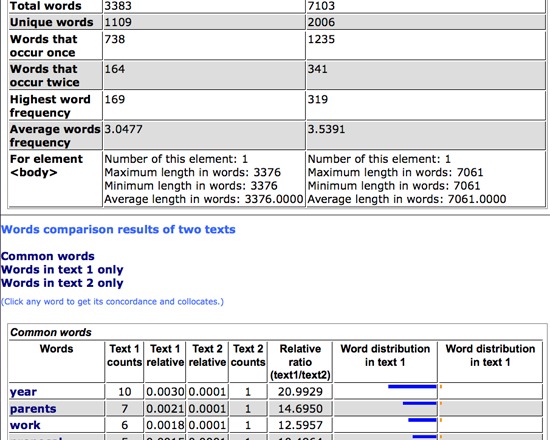The image size is (550, 440).
Task: Click Text 1 count 10 for year
Action: [125, 392]
